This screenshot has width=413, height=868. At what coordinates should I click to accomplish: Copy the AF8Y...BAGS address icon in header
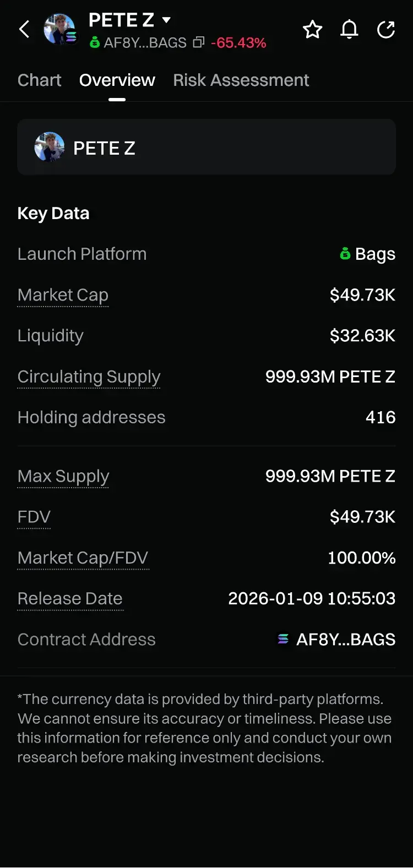(199, 42)
